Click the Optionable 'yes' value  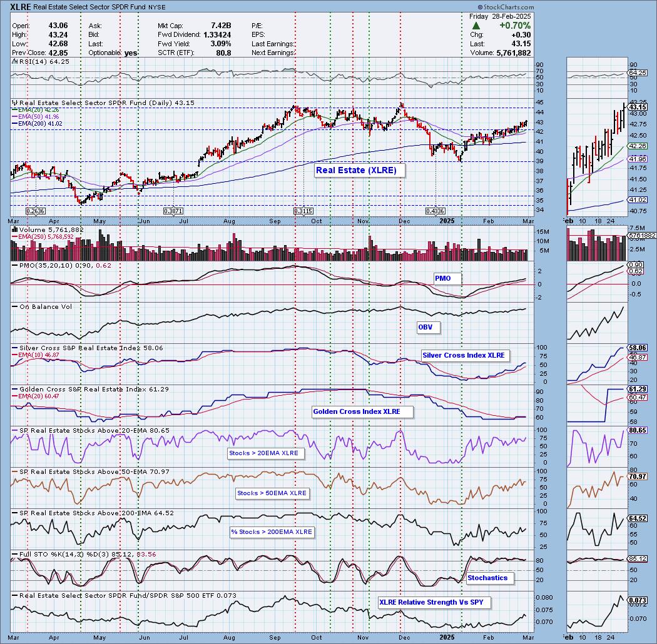pos(131,53)
